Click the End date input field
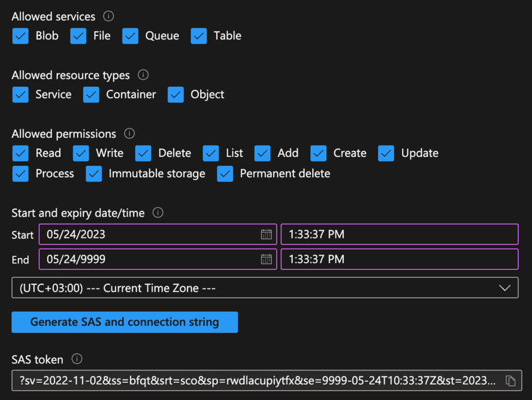The width and height of the screenshot is (532, 400). (148, 259)
